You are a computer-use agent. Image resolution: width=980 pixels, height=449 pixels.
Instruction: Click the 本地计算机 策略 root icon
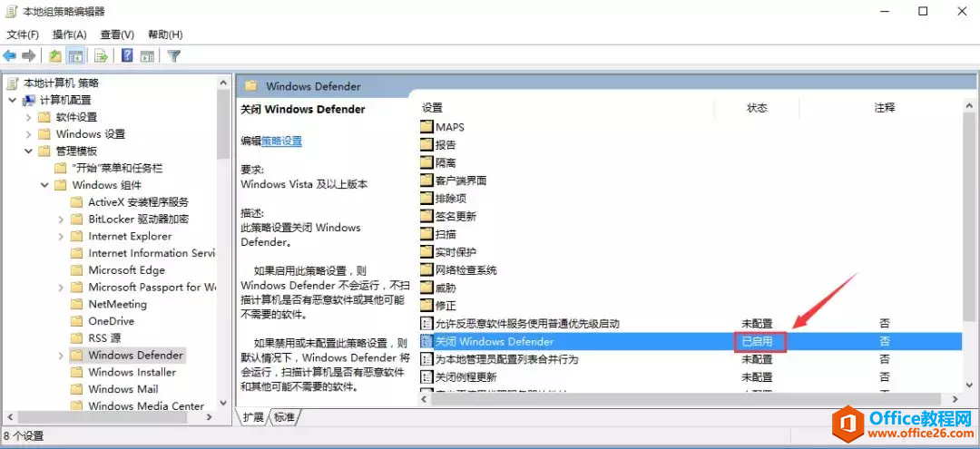tap(13, 83)
